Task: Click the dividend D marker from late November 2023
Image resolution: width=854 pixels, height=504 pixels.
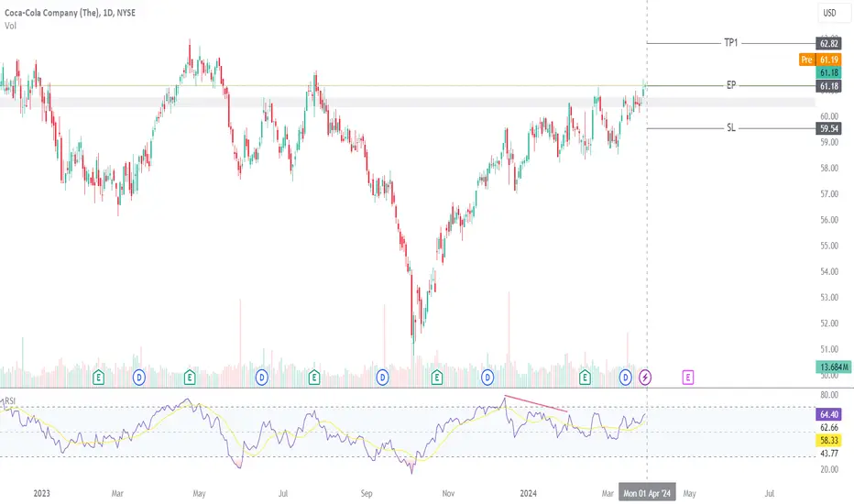Action: [487, 377]
